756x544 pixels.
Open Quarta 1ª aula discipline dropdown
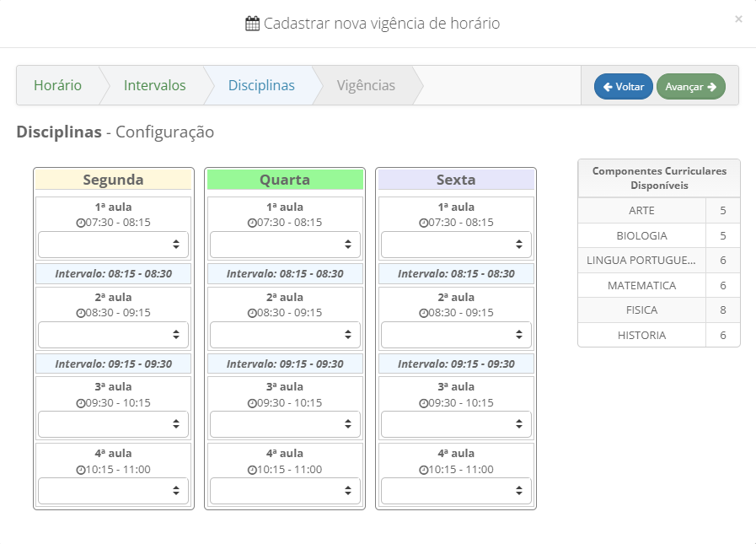[285, 245]
